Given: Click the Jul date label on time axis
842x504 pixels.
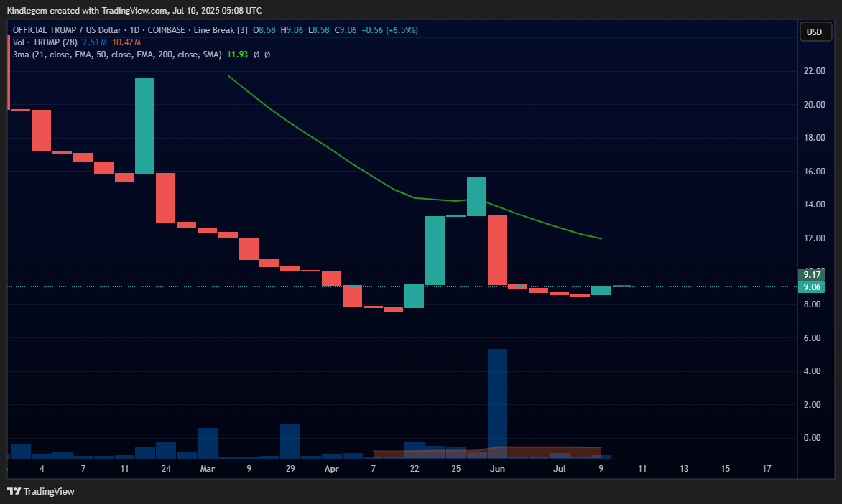Looking at the screenshot, I should click(560, 469).
